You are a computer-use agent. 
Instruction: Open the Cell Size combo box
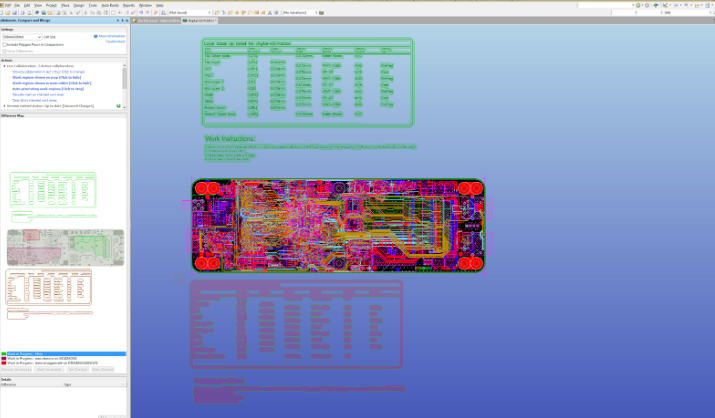[x=22, y=37]
